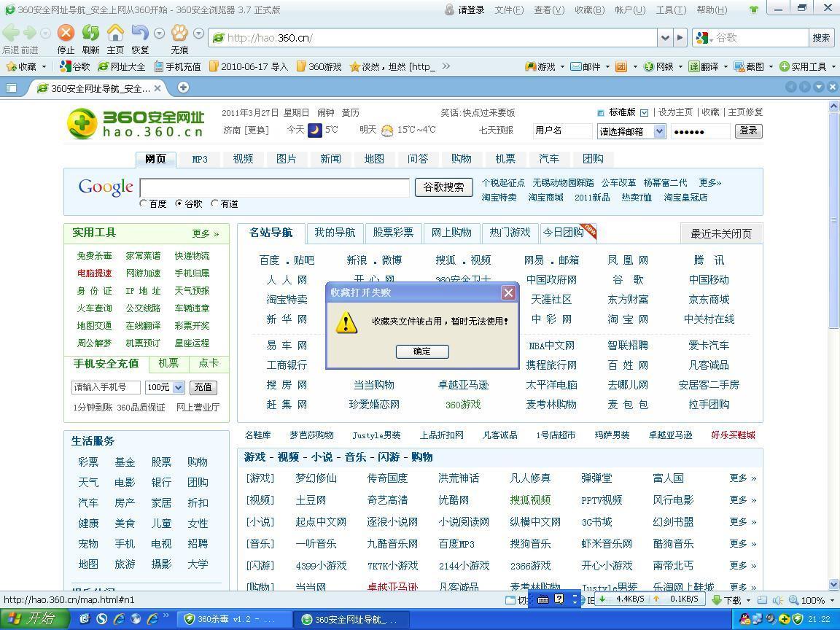Open the 请选择邮箱 mailbox dropdown

[659, 131]
